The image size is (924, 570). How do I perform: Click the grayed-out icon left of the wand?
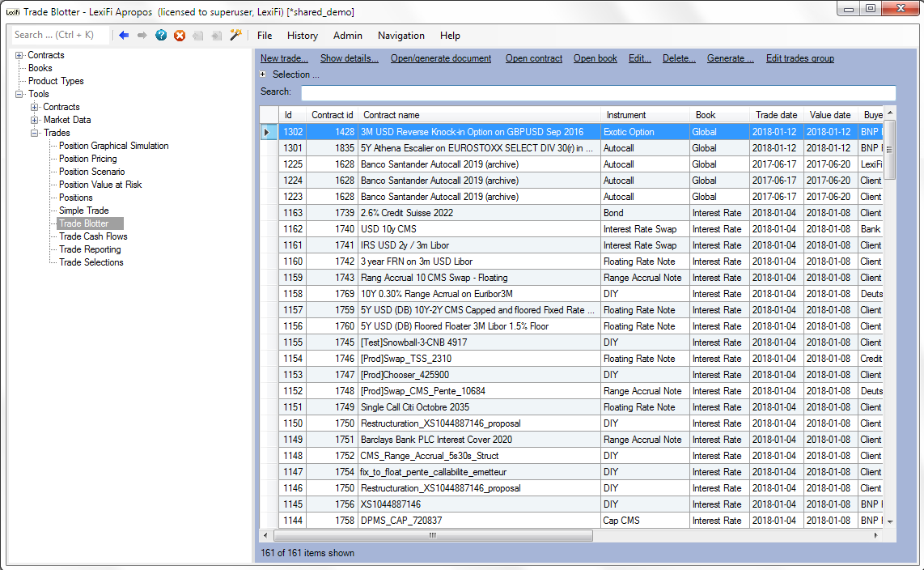coord(217,36)
